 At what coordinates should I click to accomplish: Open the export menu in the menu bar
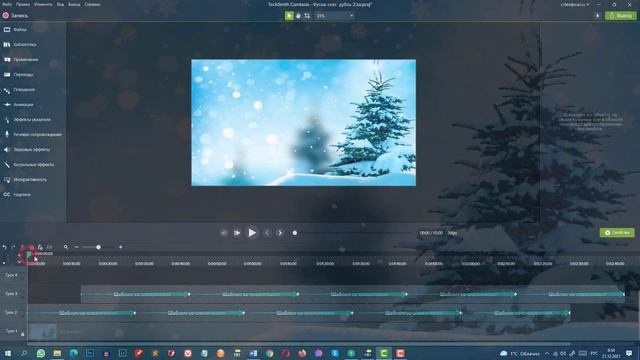tap(74, 4)
